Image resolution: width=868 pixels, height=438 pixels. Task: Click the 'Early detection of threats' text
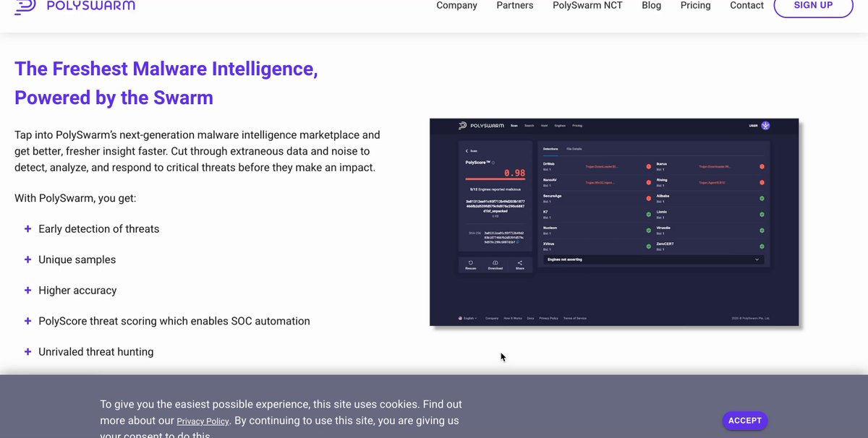(98, 229)
